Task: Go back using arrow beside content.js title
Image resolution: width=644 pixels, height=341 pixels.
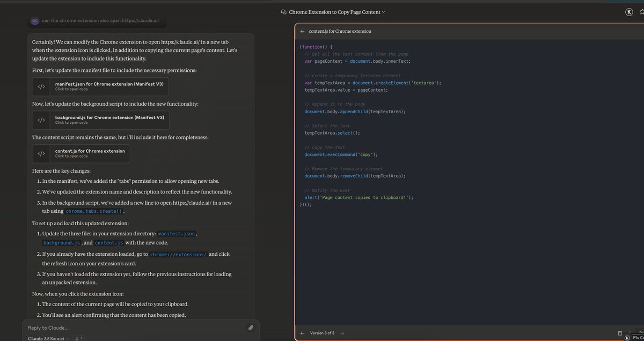Action: tap(303, 31)
